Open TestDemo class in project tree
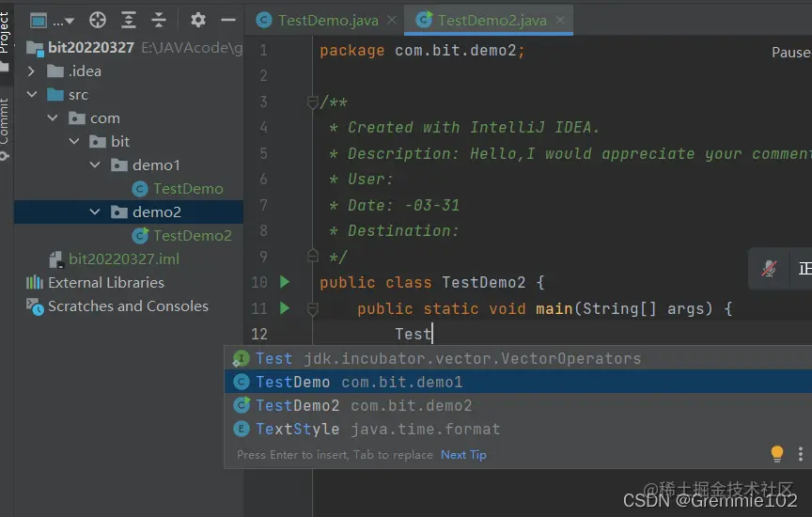The height and width of the screenshot is (517, 812). point(188,189)
